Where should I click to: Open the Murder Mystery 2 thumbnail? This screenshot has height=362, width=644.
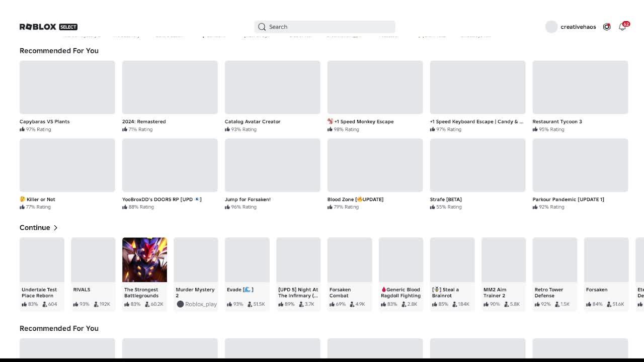click(x=196, y=260)
